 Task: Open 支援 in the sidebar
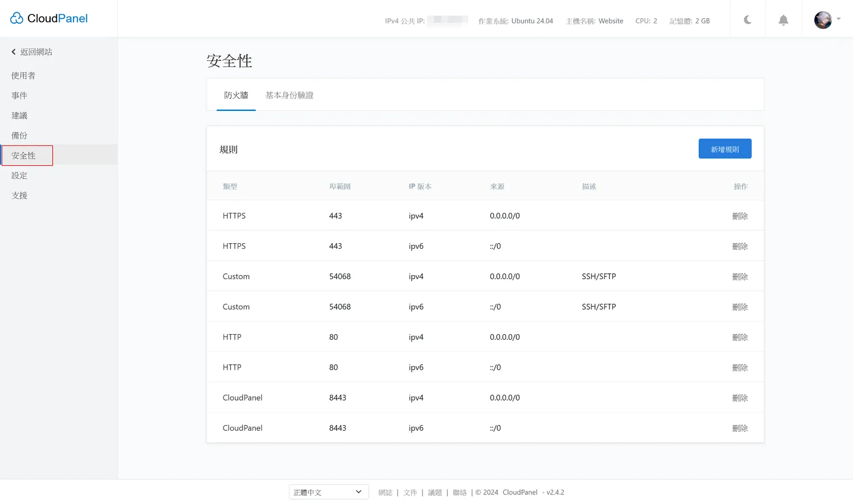pyautogui.click(x=19, y=195)
